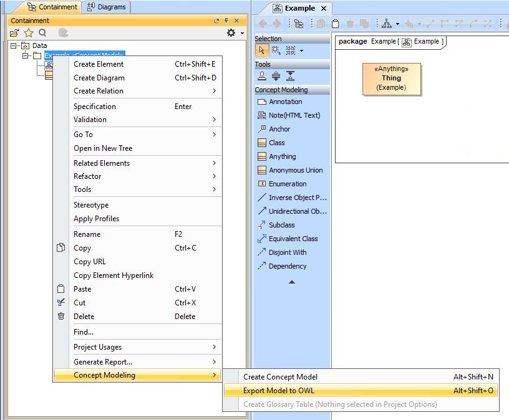509x420 pixels.
Task: Select Create Concept Model option
Action: click(x=280, y=377)
